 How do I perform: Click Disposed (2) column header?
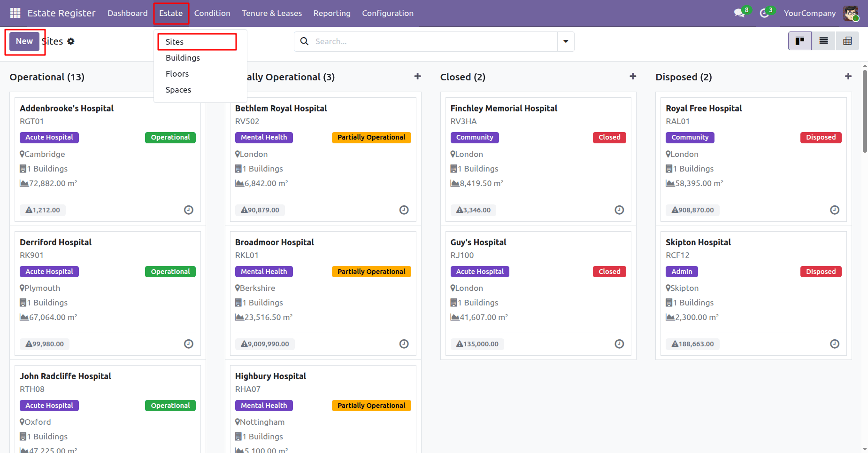[x=684, y=77]
